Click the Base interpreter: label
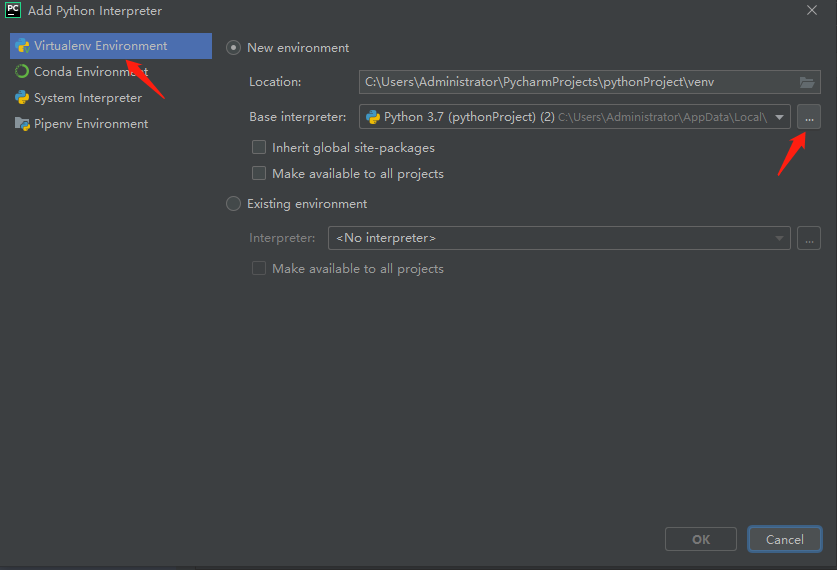The height and width of the screenshot is (570, 837). point(297,117)
